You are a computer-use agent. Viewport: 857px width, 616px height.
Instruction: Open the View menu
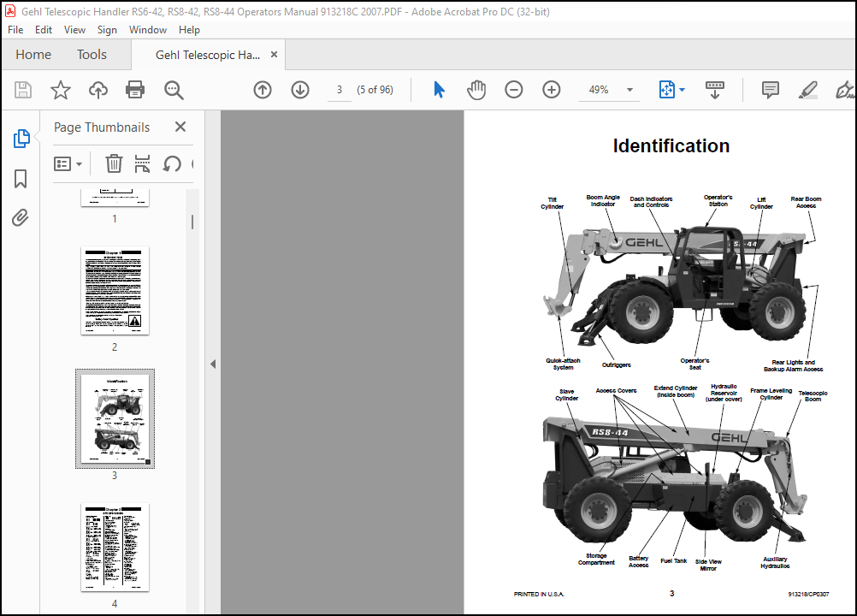click(74, 29)
